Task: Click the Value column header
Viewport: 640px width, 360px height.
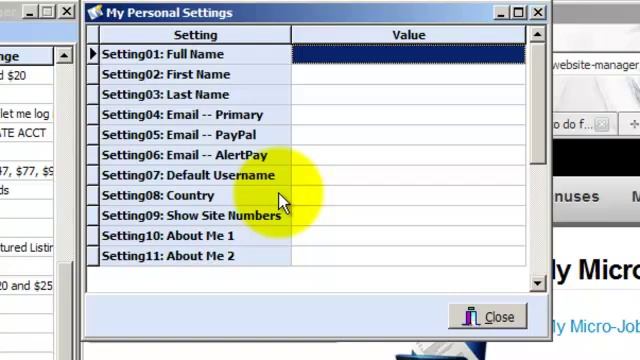Action: (409, 35)
